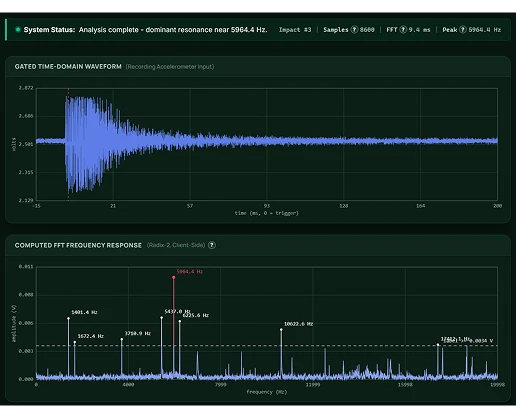Screen dimensions: 516x418
Task: Click the 5437.0 Hz peak marker
Action: (x=162, y=318)
